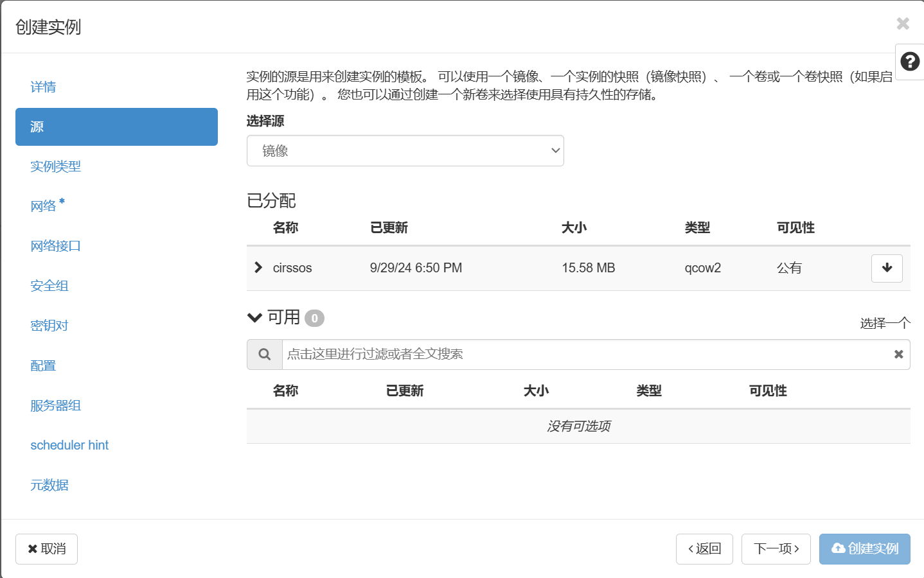The height and width of the screenshot is (578, 924).
Task: Focus the filter search input field
Action: (578, 355)
